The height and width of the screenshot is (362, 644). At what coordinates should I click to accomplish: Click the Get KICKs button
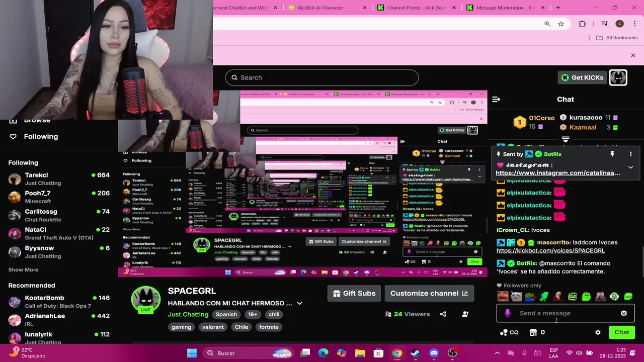point(582,77)
